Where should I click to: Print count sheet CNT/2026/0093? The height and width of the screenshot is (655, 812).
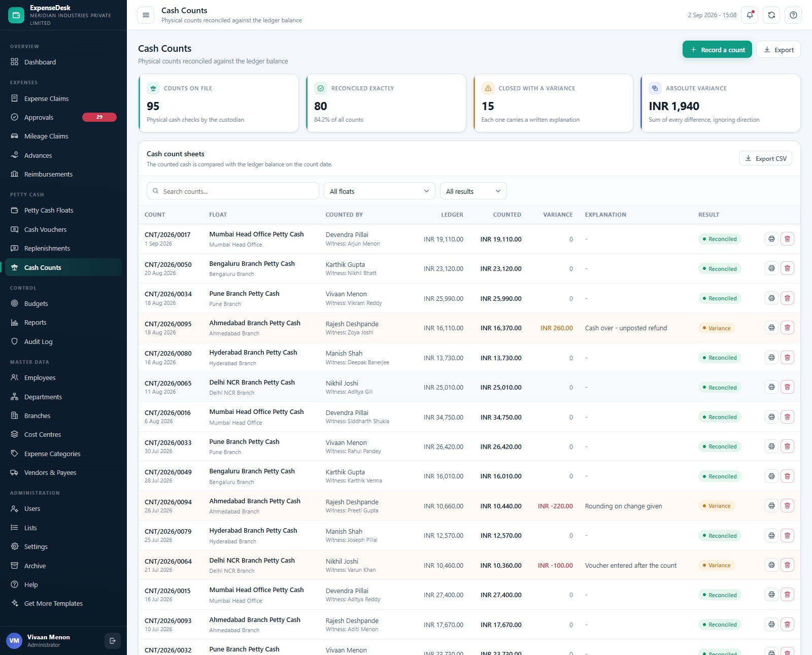[771, 625]
